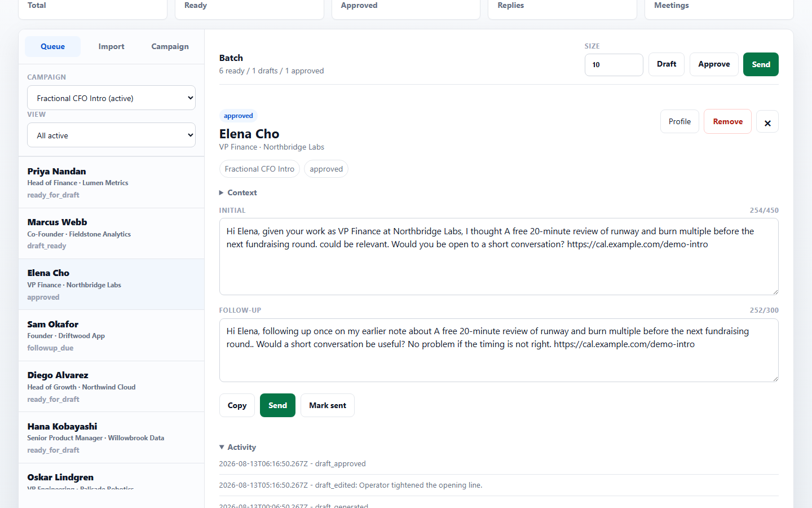Click the batch Size input field
Image resolution: width=812 pixels, height=508 pixels.
click(x=614, y=65)
